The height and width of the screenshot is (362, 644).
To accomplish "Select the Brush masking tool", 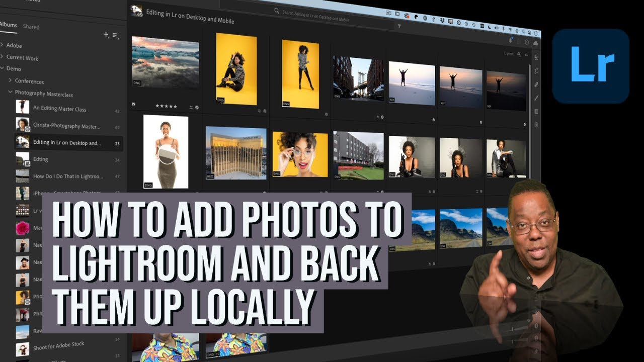I will click(x=536, y=98).
